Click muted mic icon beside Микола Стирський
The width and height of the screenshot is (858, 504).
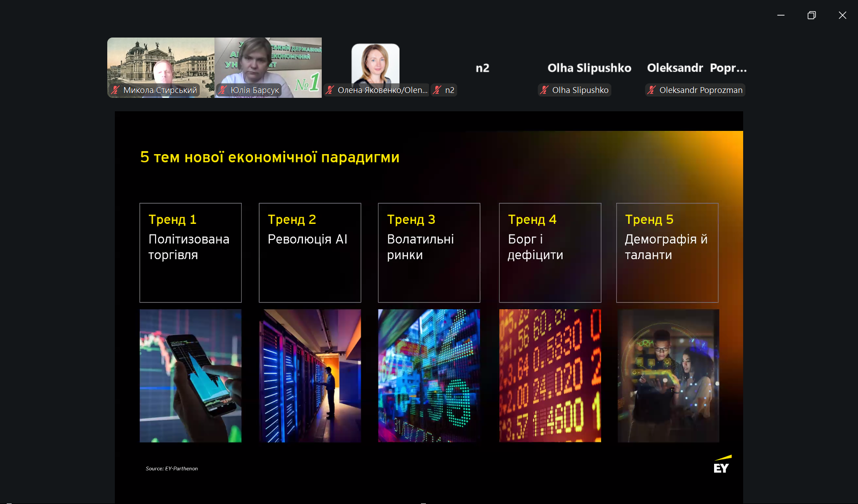[115, 90]
